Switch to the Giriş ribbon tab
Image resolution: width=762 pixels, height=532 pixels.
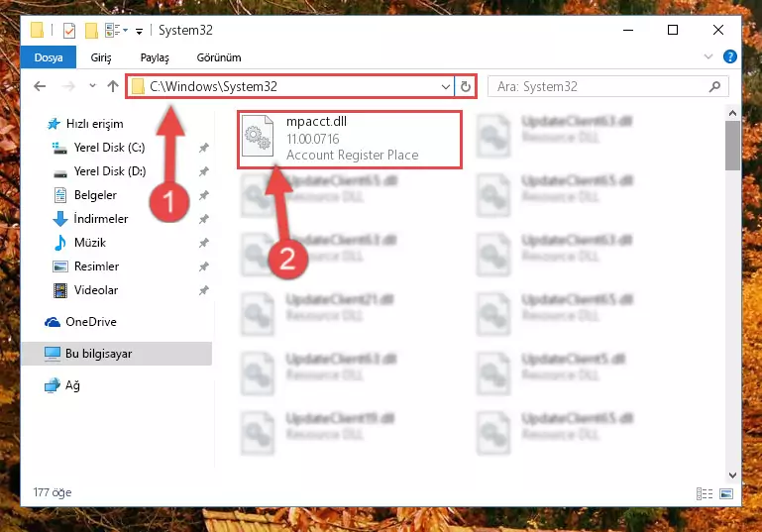click(101, 57)
